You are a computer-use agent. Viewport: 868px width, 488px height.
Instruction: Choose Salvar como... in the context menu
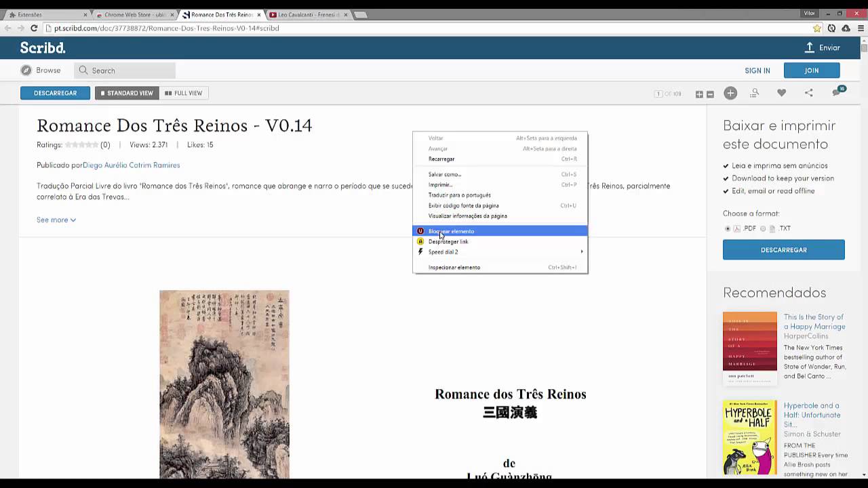coord(500,174)
